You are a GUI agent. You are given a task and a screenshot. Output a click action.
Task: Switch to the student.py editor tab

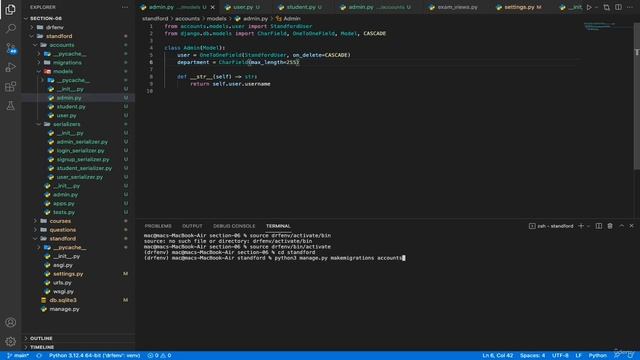pos(300,7)
